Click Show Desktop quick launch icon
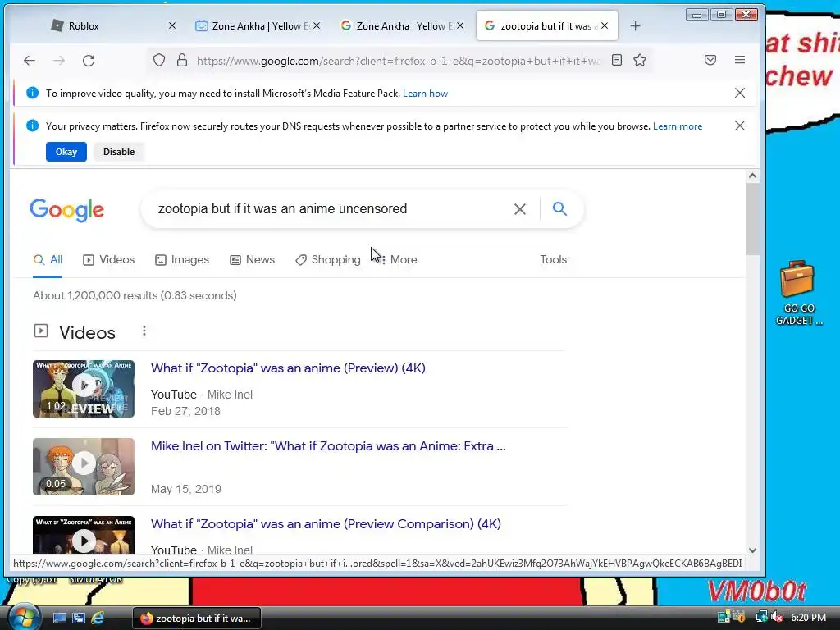Screen dimensions: 840x630 (x=59, y=618)
